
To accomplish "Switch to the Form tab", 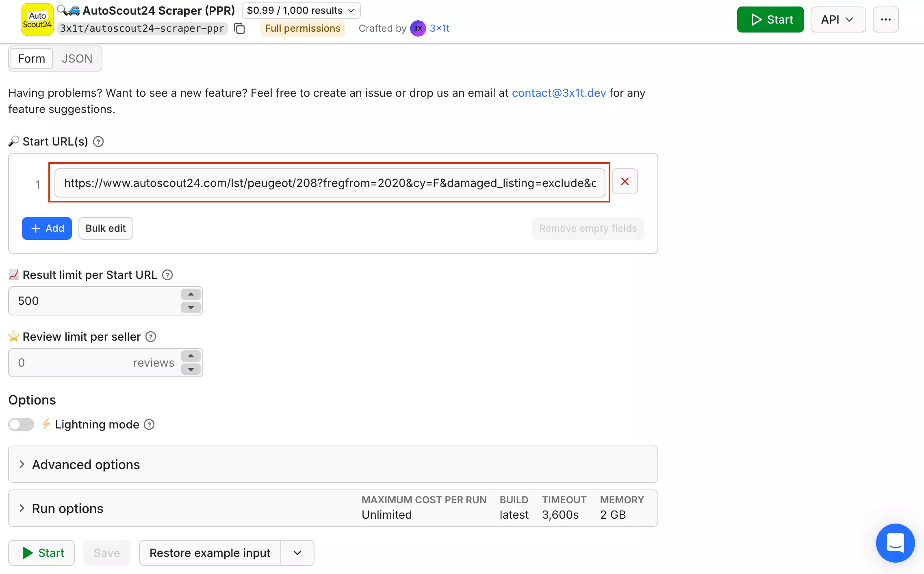I will tap(32, 59).
